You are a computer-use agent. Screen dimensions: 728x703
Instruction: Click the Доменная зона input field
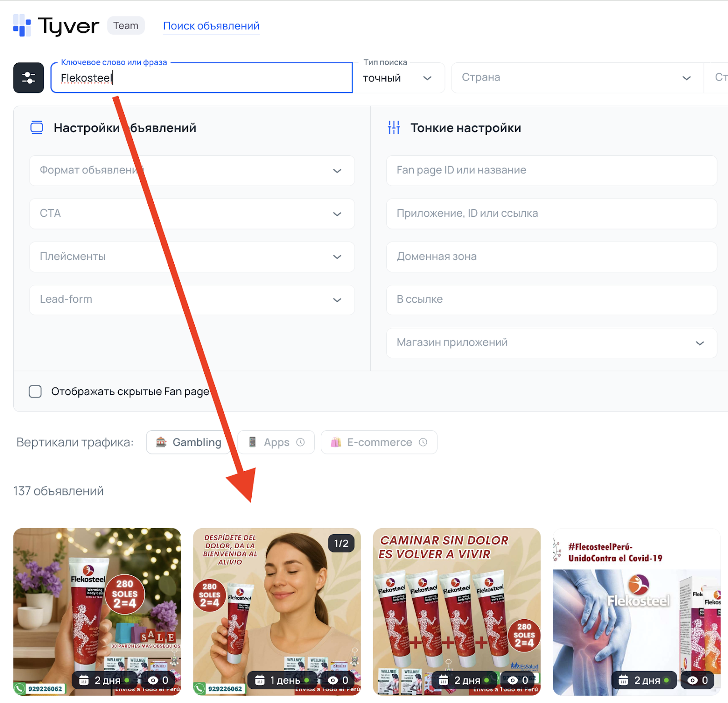tap(551, 257)
